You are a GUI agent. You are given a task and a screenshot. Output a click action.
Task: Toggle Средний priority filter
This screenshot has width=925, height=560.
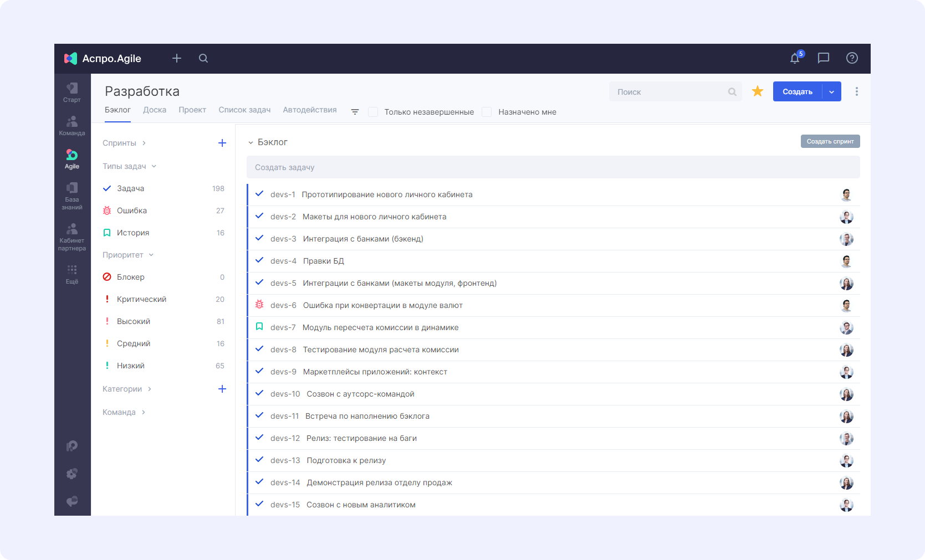[x=163, y=343]
